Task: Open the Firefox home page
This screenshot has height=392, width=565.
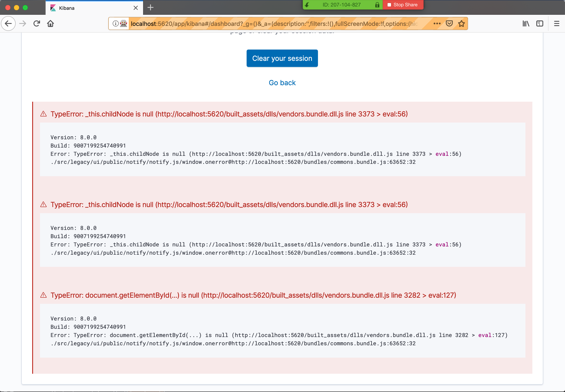Action: (x=50, y=23)
